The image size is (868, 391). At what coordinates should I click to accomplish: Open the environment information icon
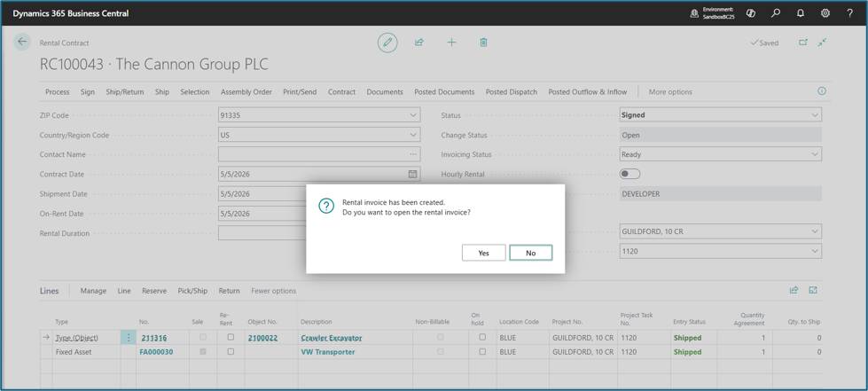[x=695, y=13]
